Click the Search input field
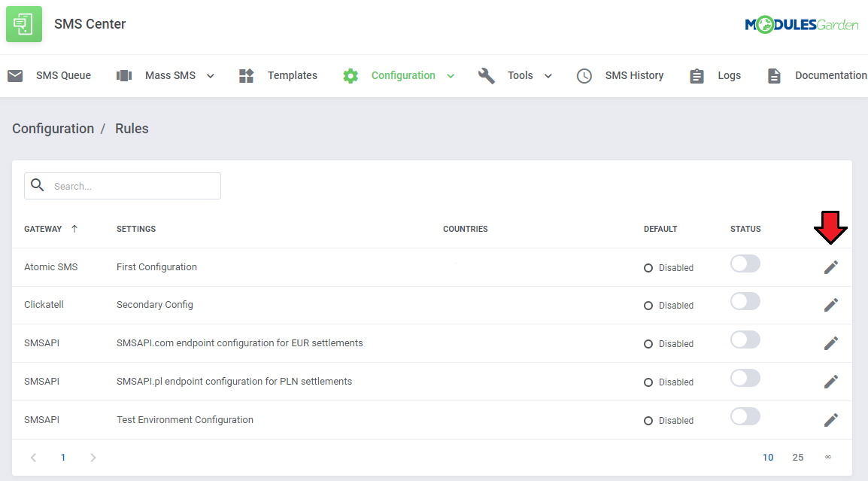Screen dimensions: 868x481 [123, 186]
